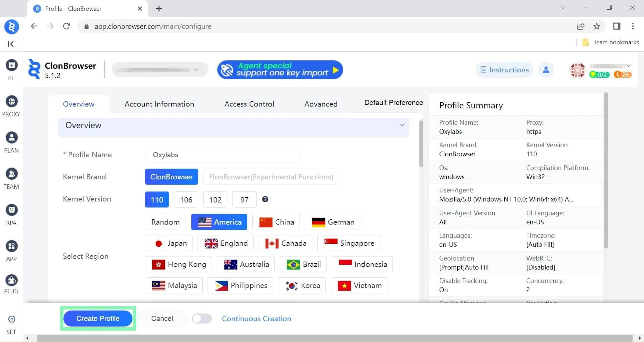This screenshot has height=342, width=644.
Task: Toggle the Continuous Creation switch
Action: click(x=202, y=319)
